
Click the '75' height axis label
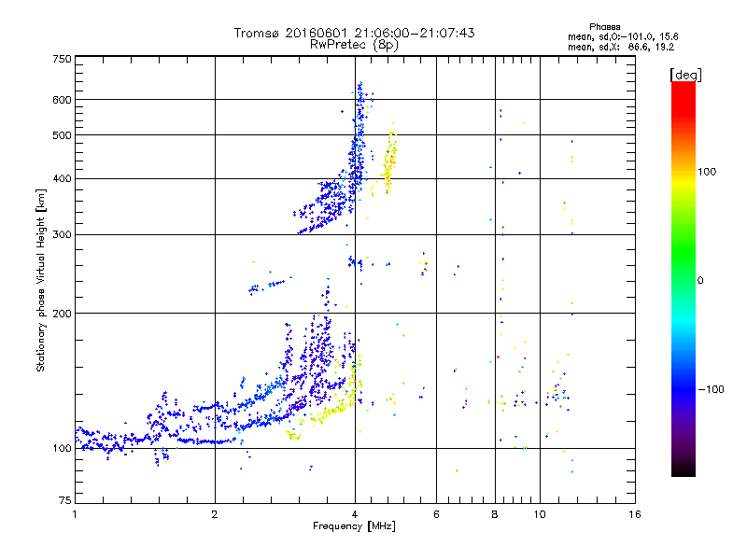[x=64, y=500]
